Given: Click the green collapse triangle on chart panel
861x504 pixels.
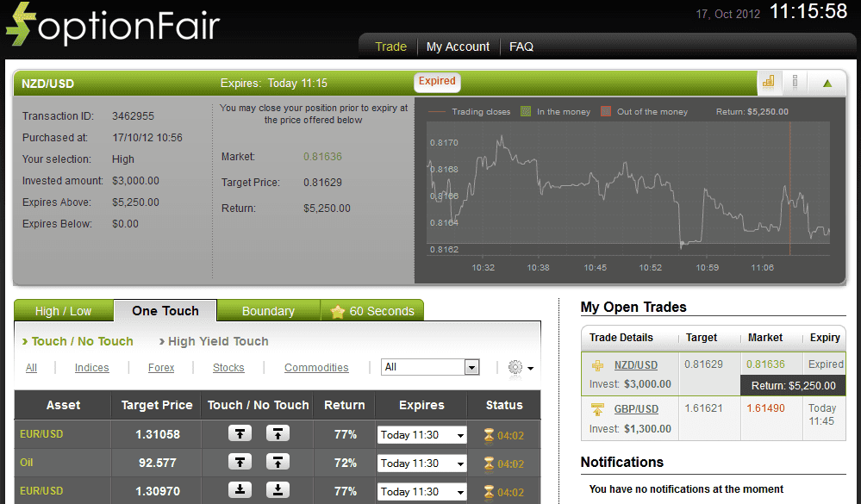Looking at the screenshot, I should [825, 82].
